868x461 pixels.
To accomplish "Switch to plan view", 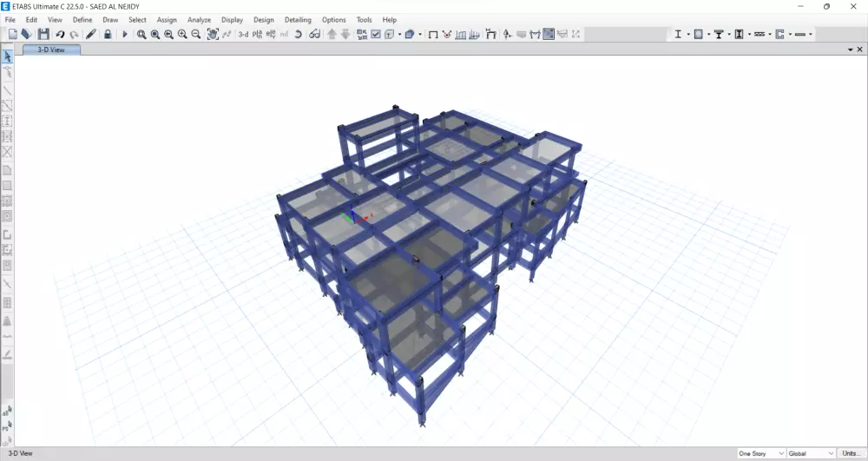I will tap(257, 35).
